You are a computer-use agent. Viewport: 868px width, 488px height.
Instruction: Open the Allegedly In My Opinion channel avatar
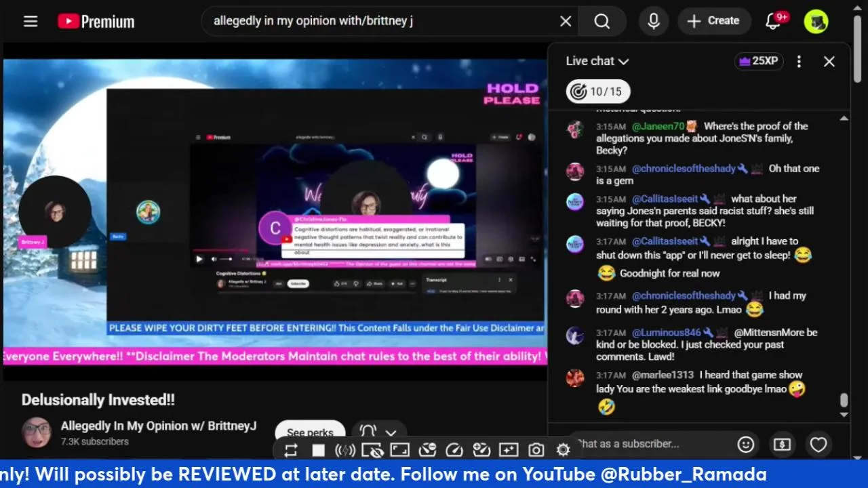point(37,432)
